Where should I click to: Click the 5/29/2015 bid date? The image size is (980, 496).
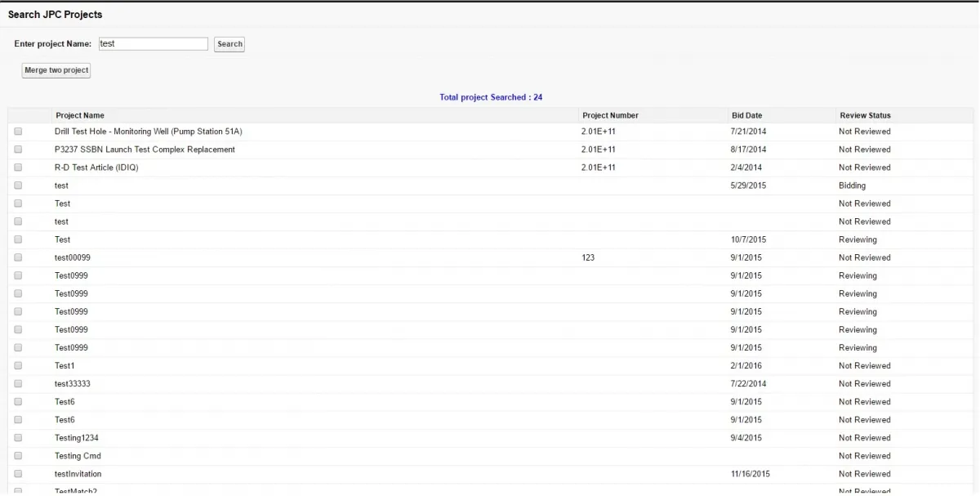749,185
